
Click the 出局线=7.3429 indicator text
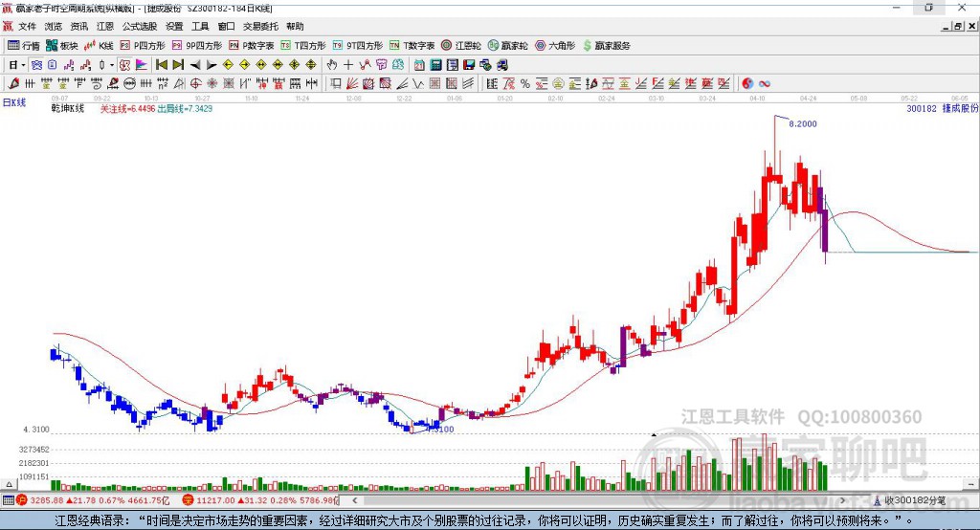point(185,109)
